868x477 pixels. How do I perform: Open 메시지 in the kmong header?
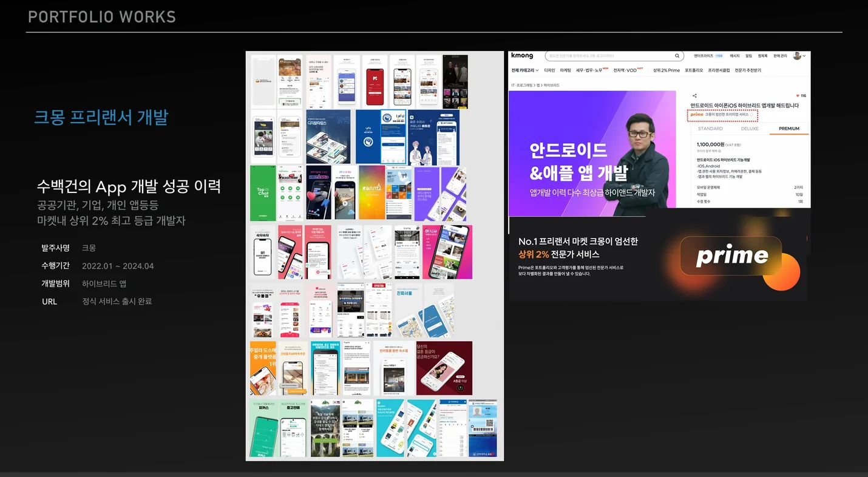point(734,56)
